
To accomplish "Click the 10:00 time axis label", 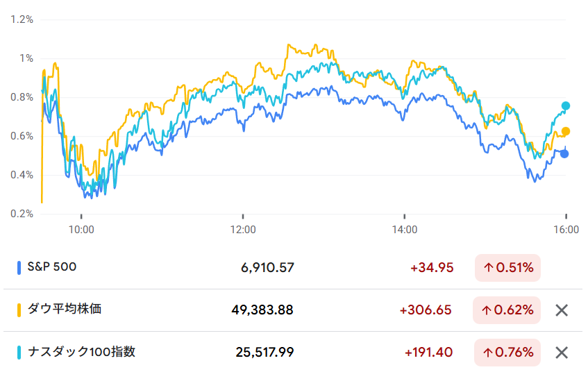I will [x=81, y=228].
